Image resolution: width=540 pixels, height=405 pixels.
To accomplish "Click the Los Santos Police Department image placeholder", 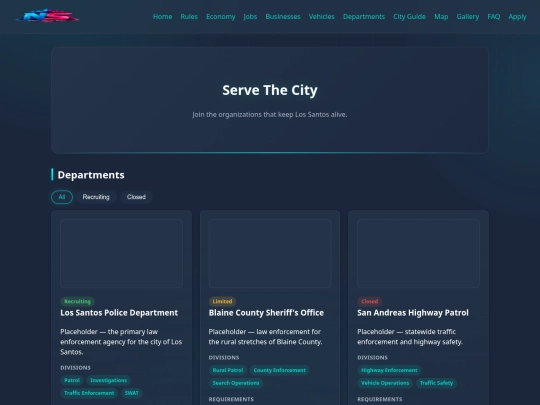I will point(121,253).
